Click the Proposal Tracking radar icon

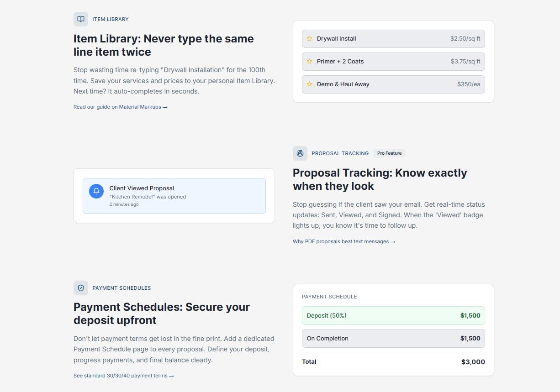click(300, 153)
